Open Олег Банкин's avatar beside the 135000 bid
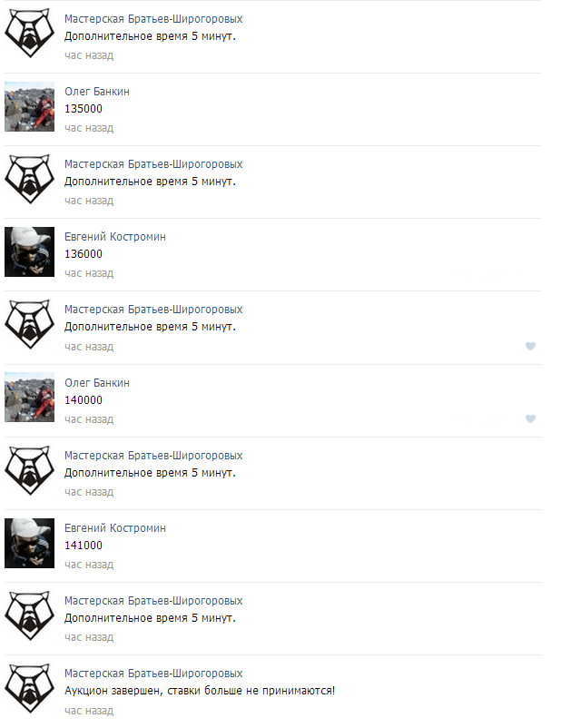Viewport: 561px width, 728px height. coord(29,107)
